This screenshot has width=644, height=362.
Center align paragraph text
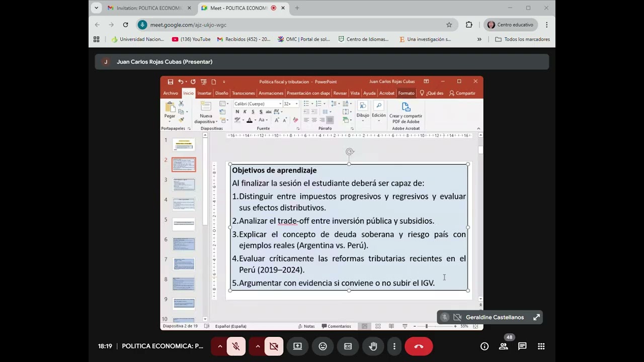coord(314,120)
